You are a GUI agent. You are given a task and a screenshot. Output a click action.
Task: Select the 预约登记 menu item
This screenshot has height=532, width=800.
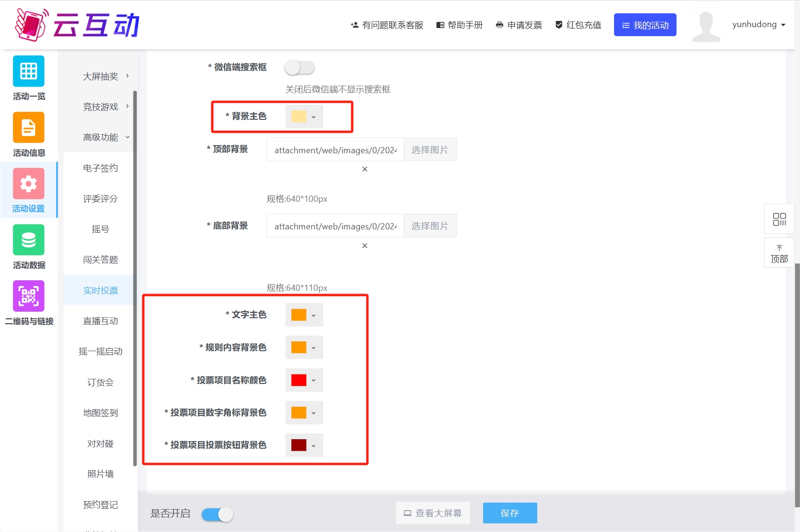100,504
